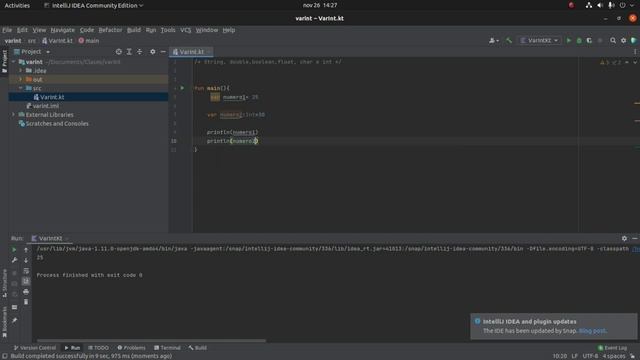Image resolution: width=640 pixels, height=360 pixels.
Task: Click the down arrow in Run console
Action: (x=26, y=260)
